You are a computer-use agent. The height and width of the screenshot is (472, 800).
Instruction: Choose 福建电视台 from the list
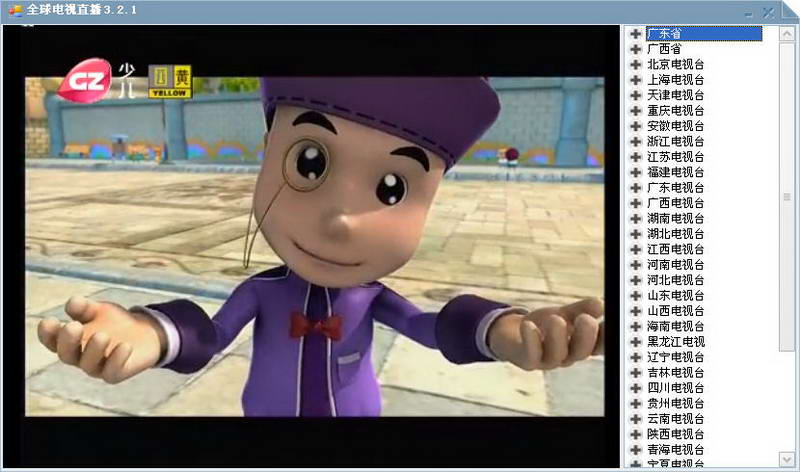coord(675,172)
